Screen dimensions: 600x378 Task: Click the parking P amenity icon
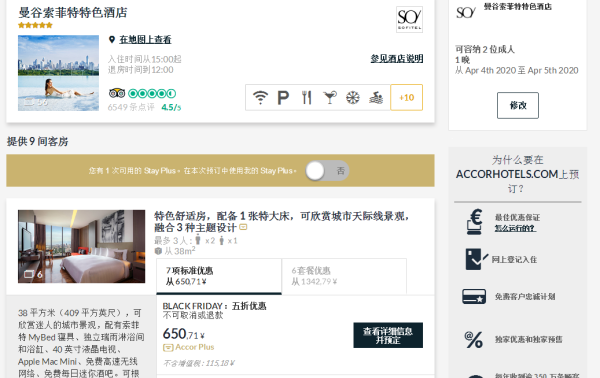[283, 98]
